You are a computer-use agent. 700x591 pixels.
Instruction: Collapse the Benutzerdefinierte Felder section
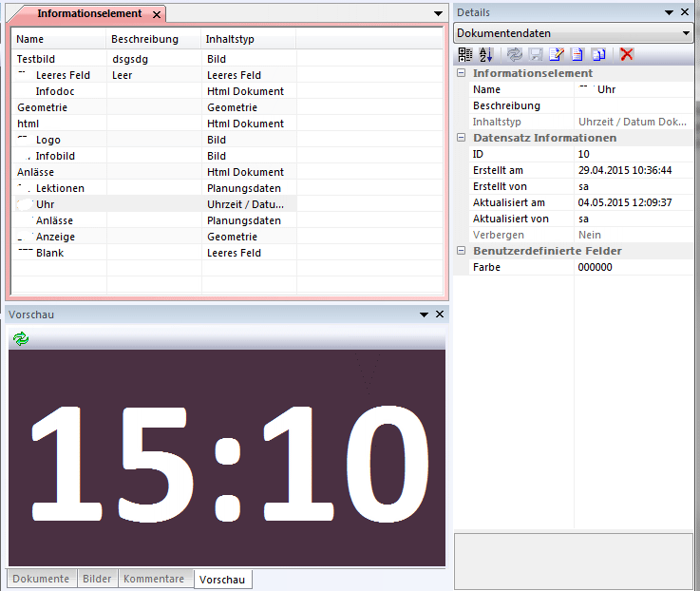click(x=462, y=251)
